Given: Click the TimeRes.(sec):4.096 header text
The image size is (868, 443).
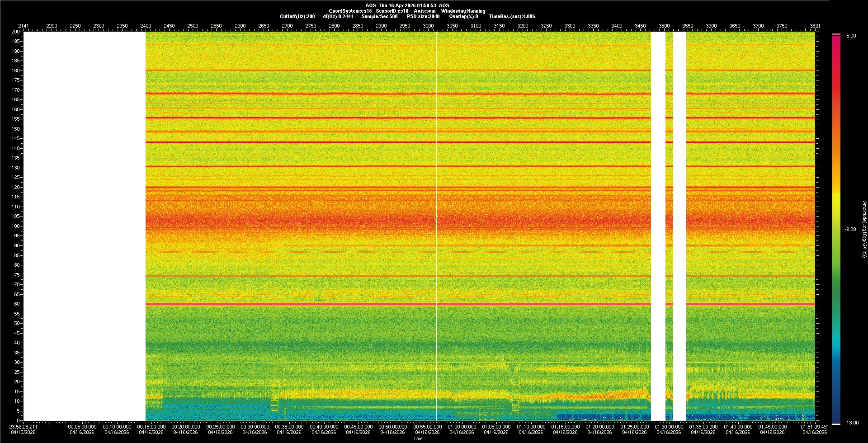Looking at the screenshot, I should coord(512,16).
